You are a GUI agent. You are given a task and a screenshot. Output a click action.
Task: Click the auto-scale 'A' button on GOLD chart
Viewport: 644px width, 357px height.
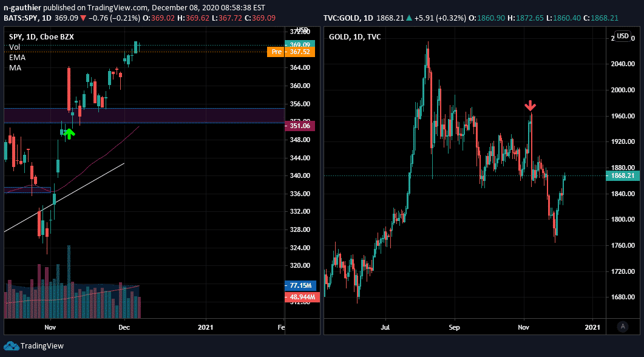click(623, 327)
